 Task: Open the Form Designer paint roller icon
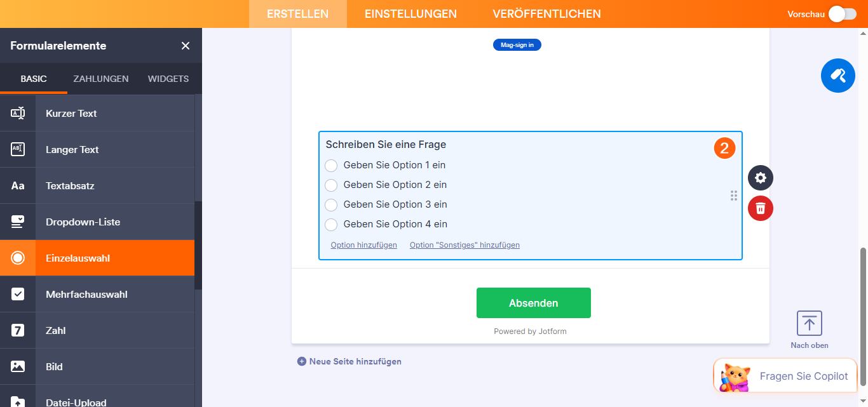[837, 75]
